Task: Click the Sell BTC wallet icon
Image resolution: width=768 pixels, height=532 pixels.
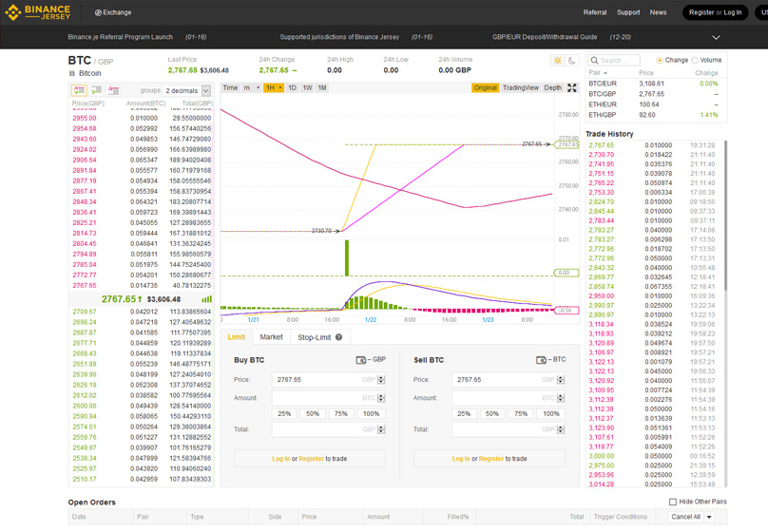Action: (x=541, y=360)
